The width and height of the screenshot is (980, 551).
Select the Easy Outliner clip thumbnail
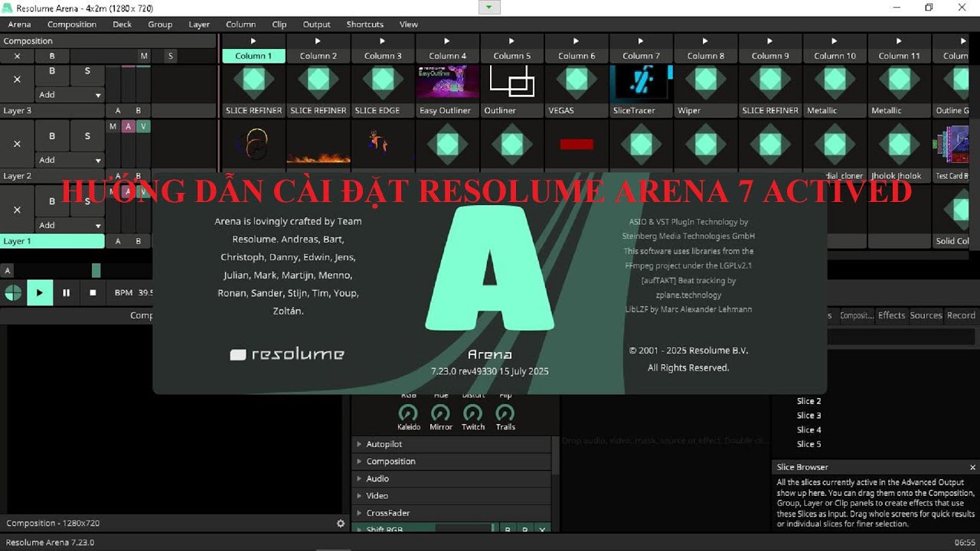[x=447, y=82]
